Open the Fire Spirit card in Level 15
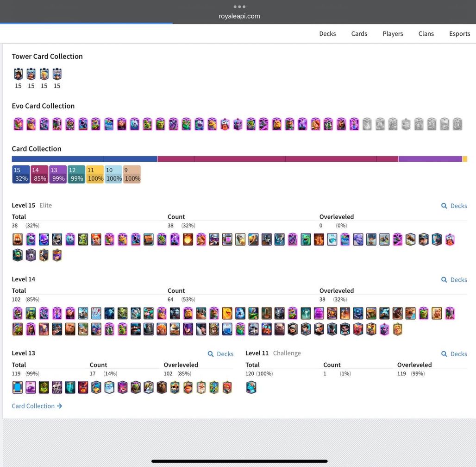476x467 pixels. (x=18, y=240)
